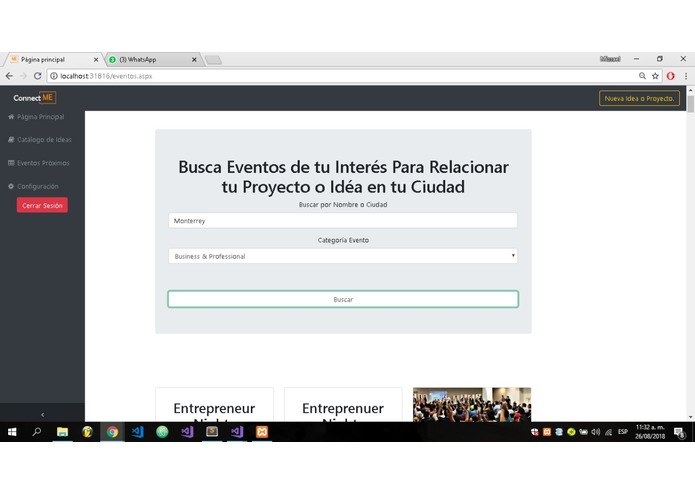Open the Entrepreneur Night event card

tap(214, 405)
